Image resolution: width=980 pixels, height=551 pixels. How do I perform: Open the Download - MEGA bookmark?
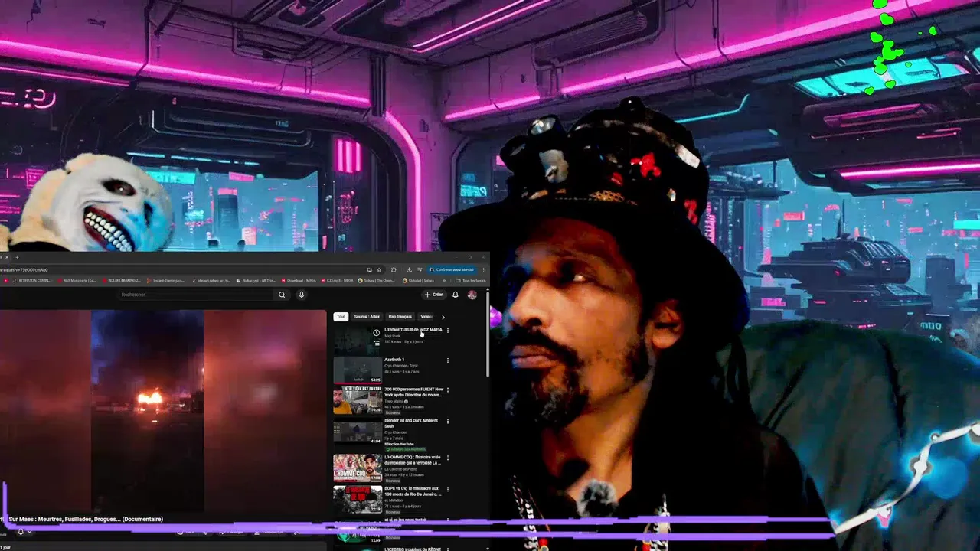point(298,280)
